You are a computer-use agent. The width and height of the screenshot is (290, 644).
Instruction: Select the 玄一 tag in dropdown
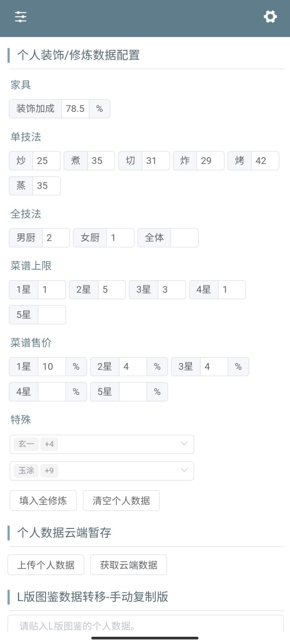(x=26, y=444)
